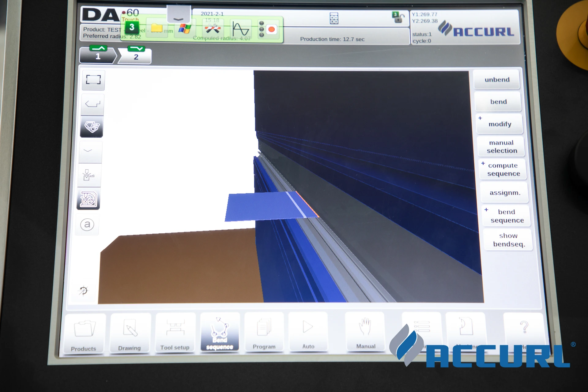Select the part-profile view icon in left toolbar
The height and width of the screenshot is (392, 588).
coord(92,104)
